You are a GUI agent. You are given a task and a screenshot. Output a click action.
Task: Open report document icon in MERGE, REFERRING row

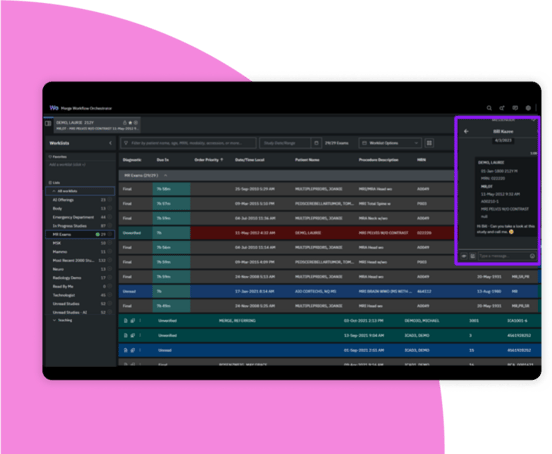click(126, 321)
